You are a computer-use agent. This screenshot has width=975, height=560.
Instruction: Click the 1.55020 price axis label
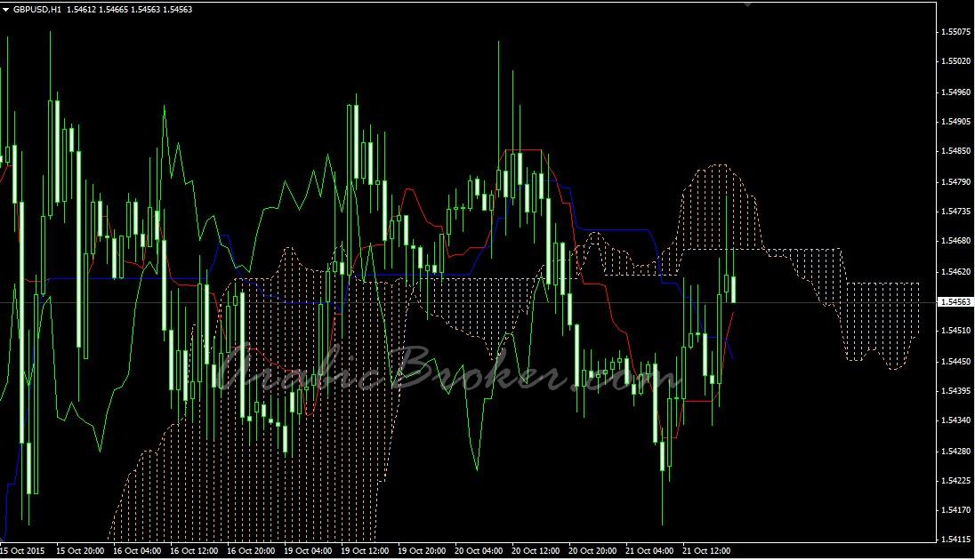coord(955,61)
